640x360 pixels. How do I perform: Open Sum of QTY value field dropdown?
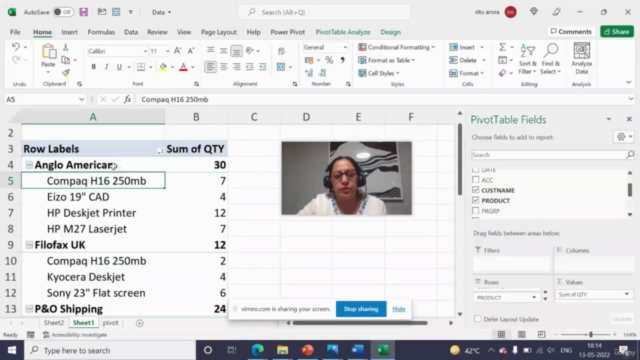627,294
